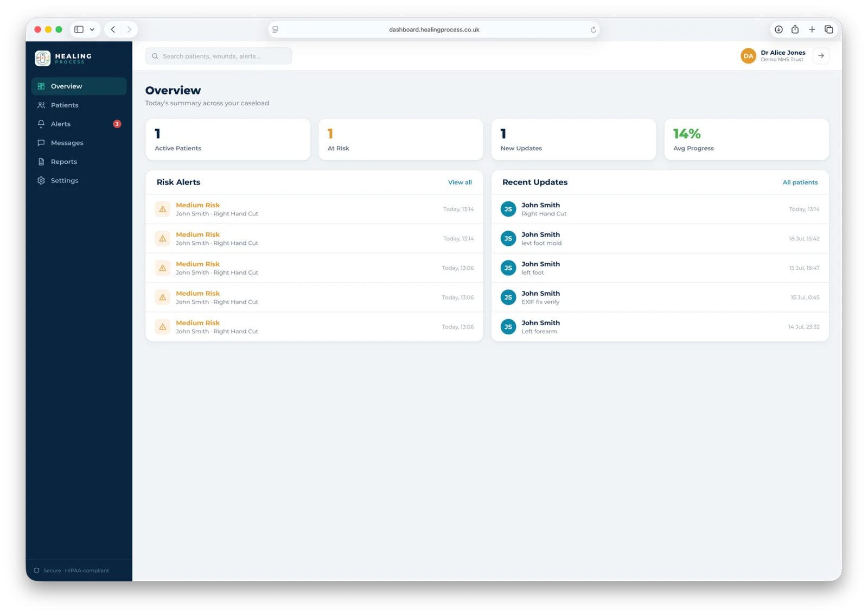Go back in browser history
868x615 pixels.
[x=113, y=29]
